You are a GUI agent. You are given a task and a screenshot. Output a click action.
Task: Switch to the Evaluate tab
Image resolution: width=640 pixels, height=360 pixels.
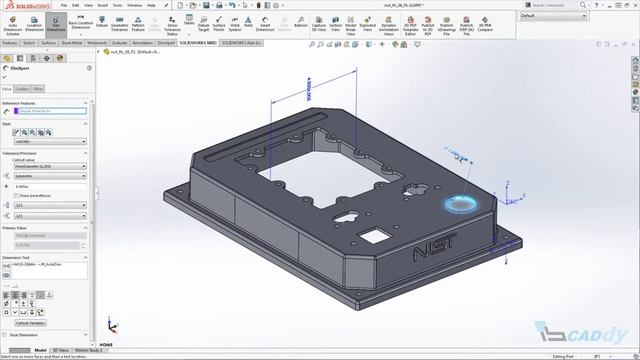click(120, 43)
